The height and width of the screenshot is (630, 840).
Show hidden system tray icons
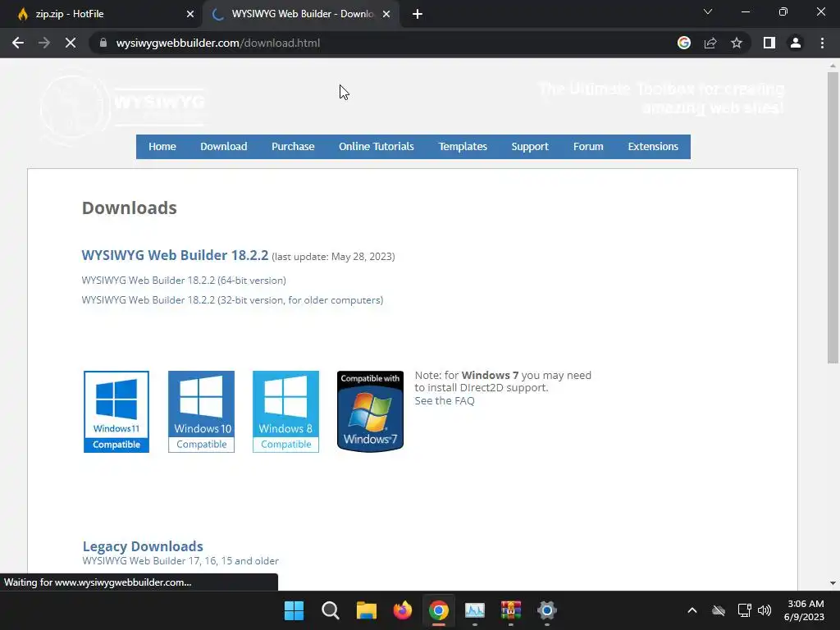tap(692, 610)
